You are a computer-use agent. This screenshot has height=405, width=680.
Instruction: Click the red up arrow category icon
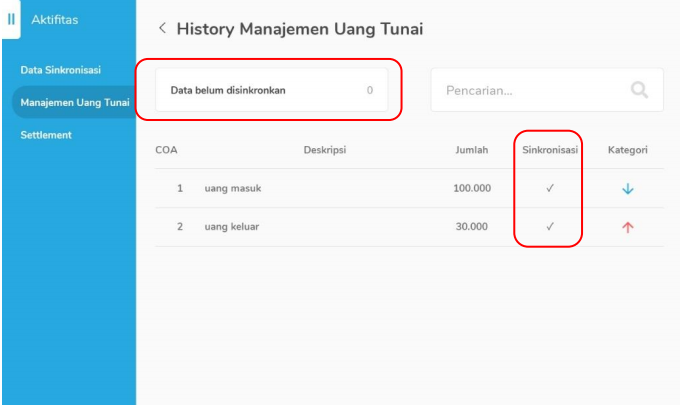pos(628,227)
